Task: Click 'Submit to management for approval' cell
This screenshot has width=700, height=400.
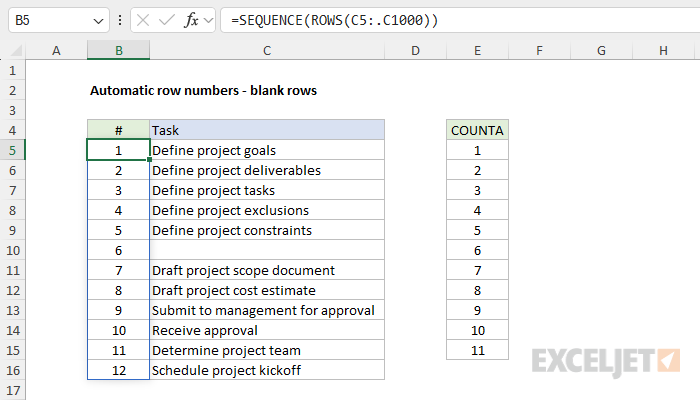Action: tap(267, 310)
